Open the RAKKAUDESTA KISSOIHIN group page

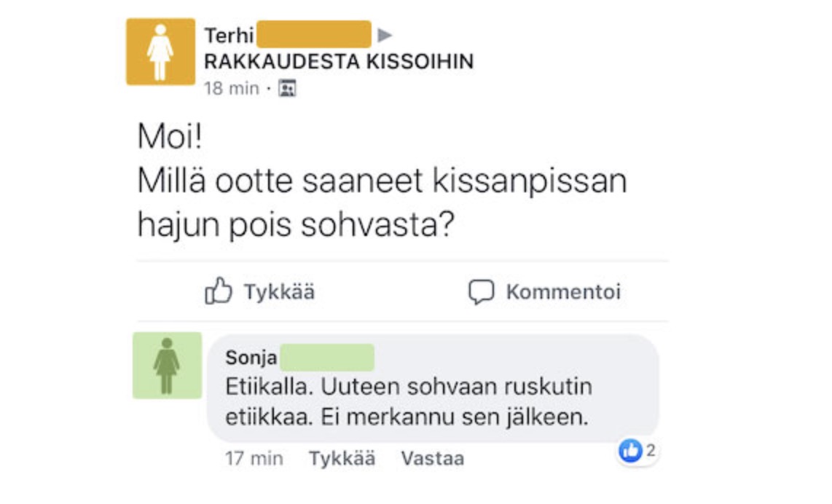point(339,62)
